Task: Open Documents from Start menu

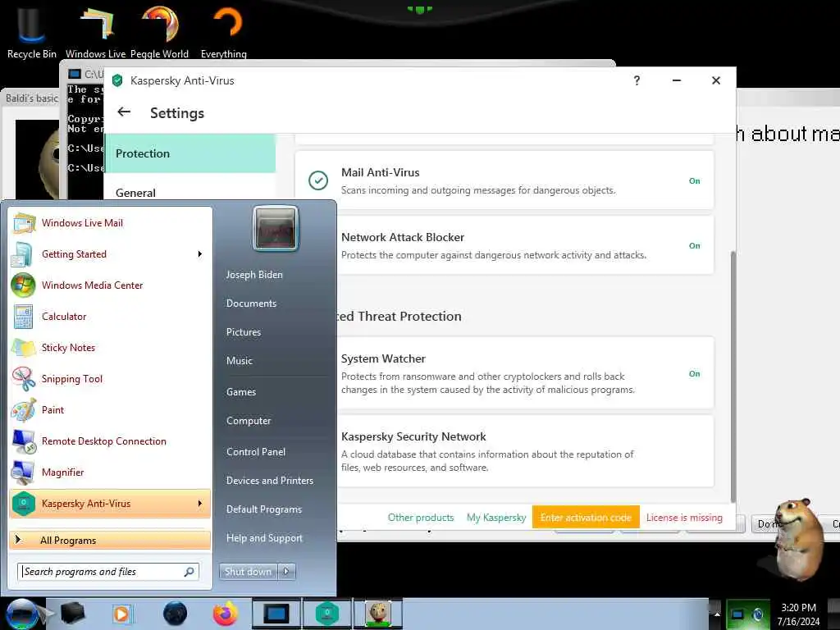Action: click(x=251, y=304)
